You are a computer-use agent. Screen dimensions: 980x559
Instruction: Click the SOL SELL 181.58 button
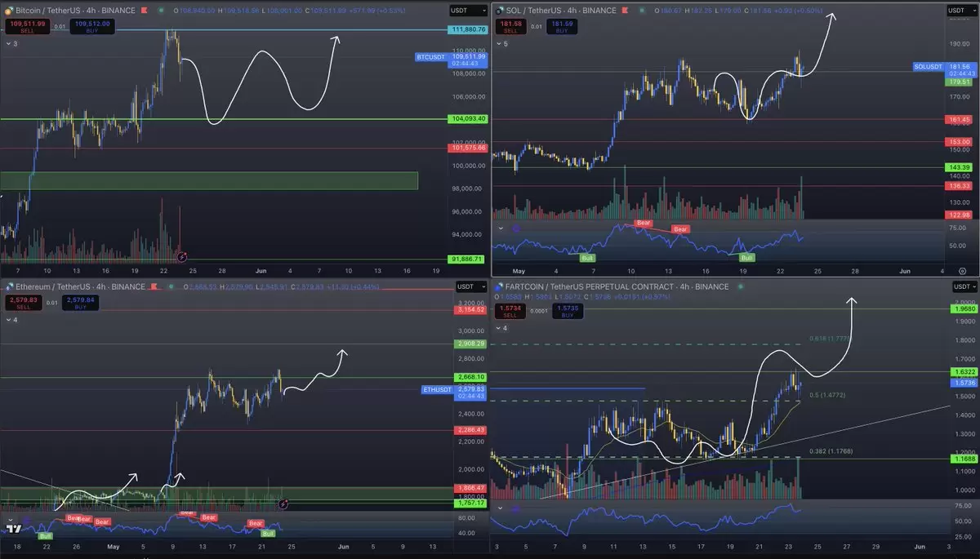pos(510,25)
